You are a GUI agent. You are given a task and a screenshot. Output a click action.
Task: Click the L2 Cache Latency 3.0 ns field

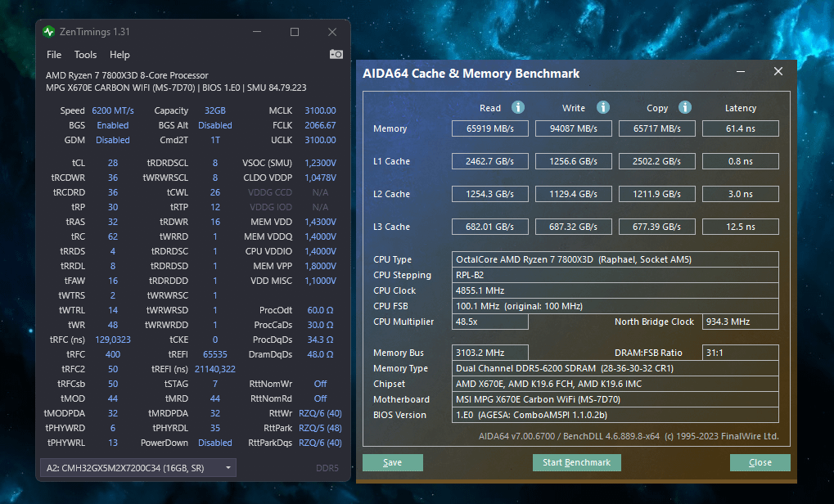[741, 194]
